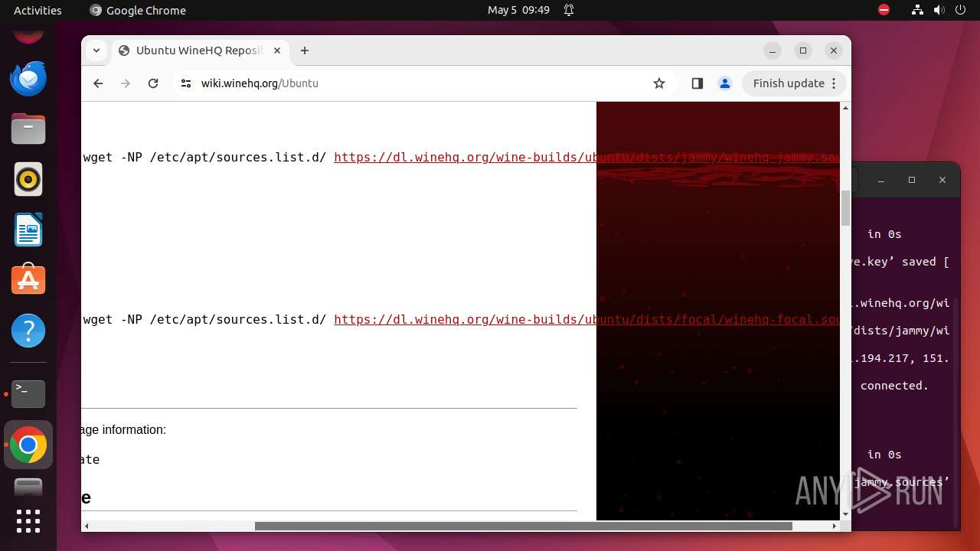Click the Finish update button
This screenshot has height=551, width=980.
click(x=794, y=83)
